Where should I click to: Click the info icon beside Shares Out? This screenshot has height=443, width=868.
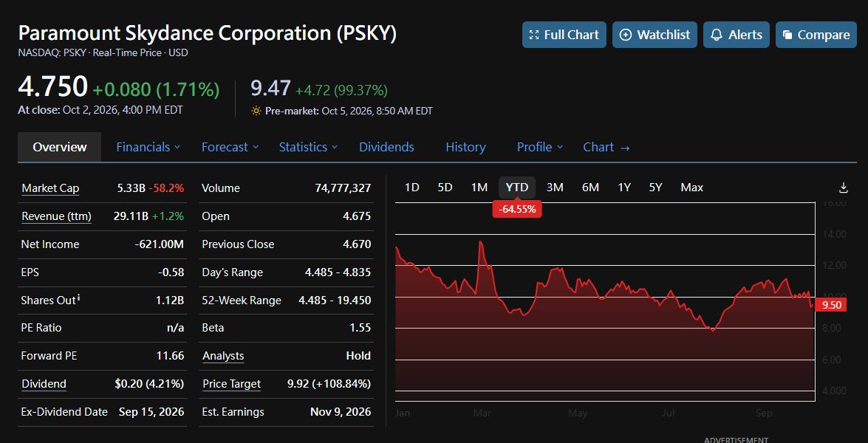tap(78, 298)
